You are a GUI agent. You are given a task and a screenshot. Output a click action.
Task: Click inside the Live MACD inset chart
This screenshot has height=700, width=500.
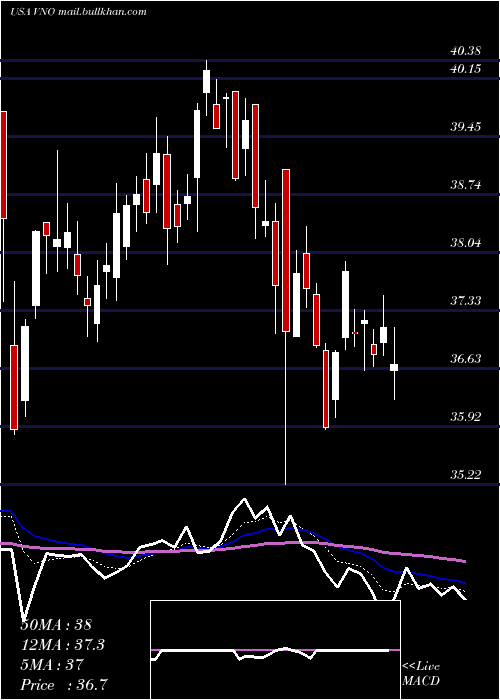275,650
